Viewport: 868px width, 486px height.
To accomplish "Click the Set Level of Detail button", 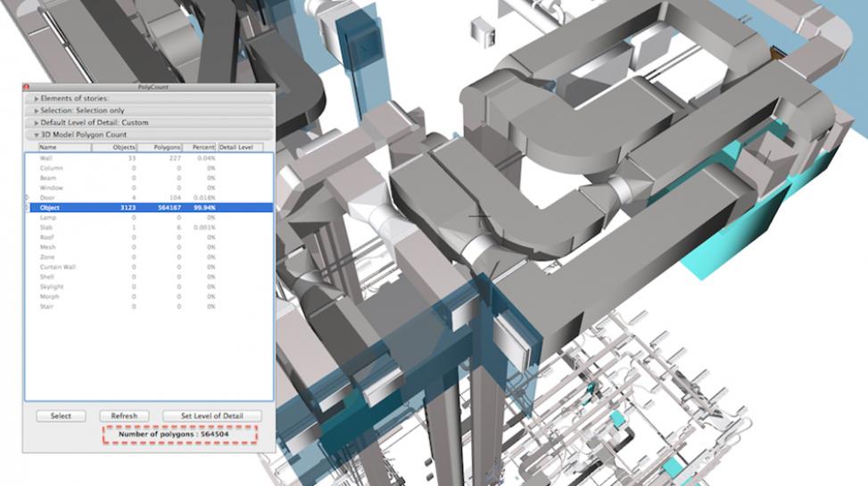I will pos(212,416).
